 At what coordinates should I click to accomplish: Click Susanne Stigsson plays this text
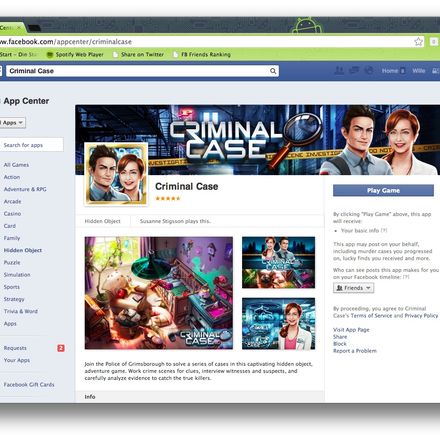[175, 221]
